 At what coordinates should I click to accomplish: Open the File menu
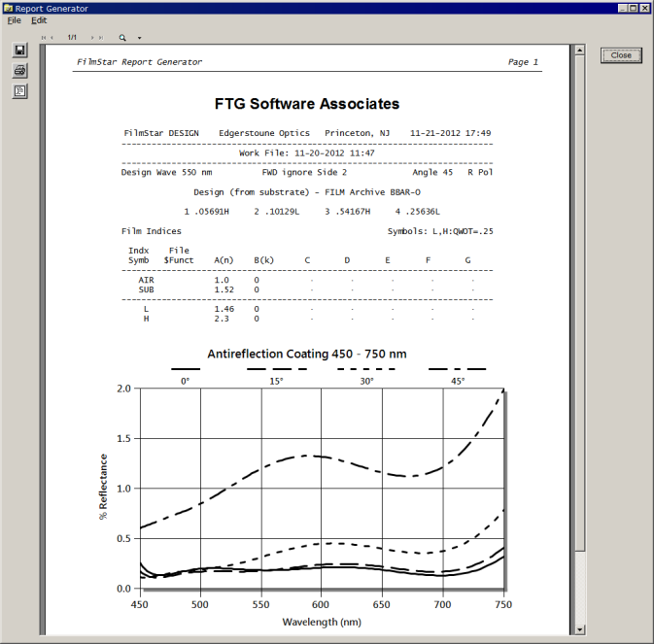coord(15,20)
